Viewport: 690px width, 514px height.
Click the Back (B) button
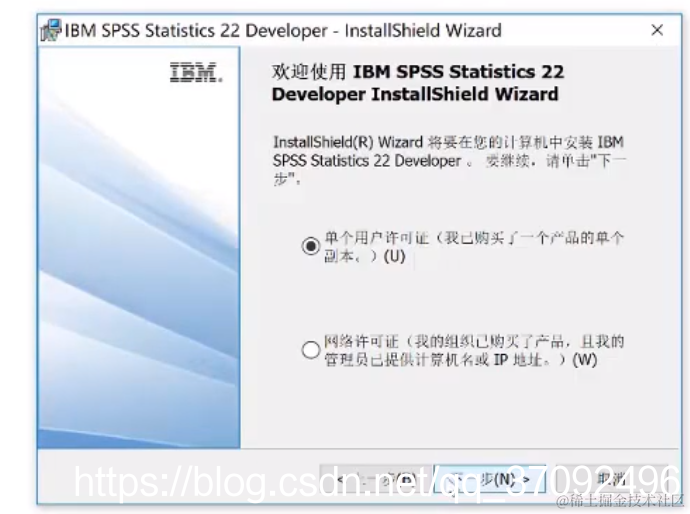(377, 479)
